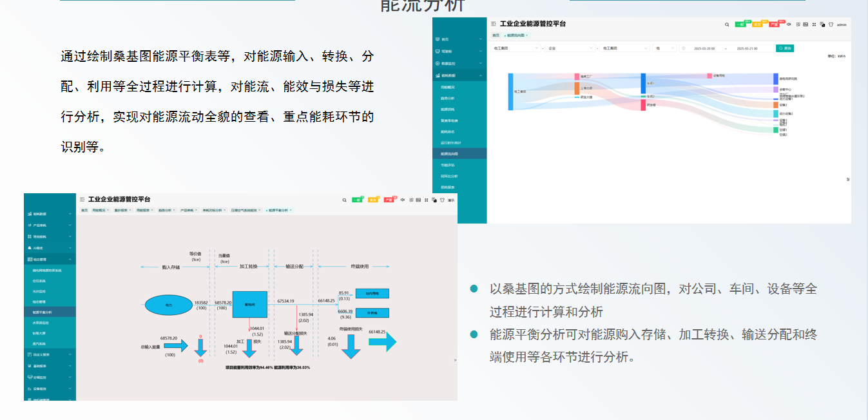Open the 压缩空气系统能效 tab

tap(247, 210)
